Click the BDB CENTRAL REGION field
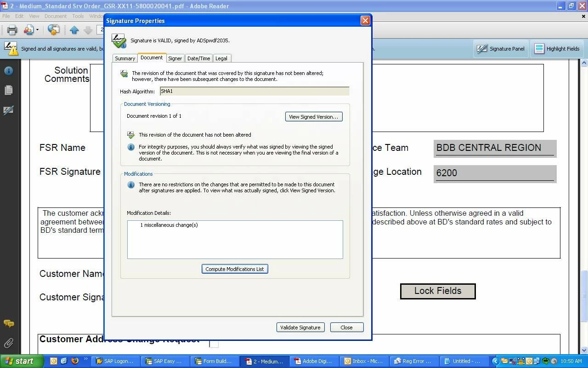Screen dimensions: 588x368 click(x=495, y=149)
